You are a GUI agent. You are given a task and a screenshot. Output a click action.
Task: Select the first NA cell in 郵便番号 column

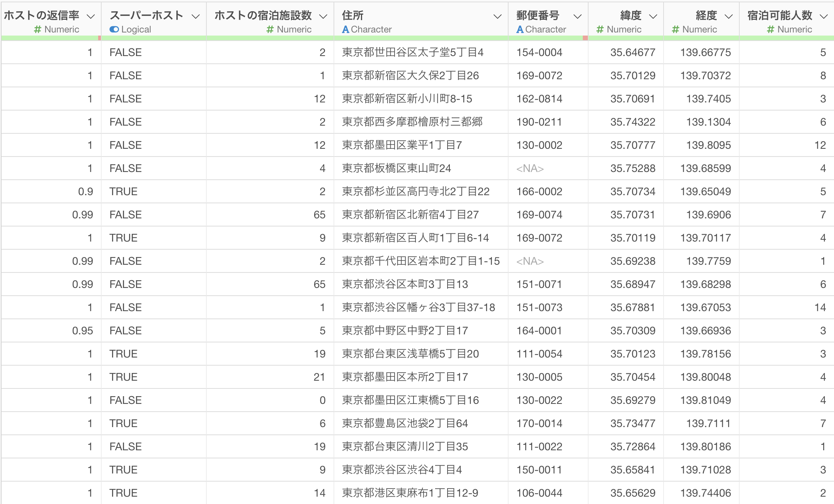click(530, 169)
